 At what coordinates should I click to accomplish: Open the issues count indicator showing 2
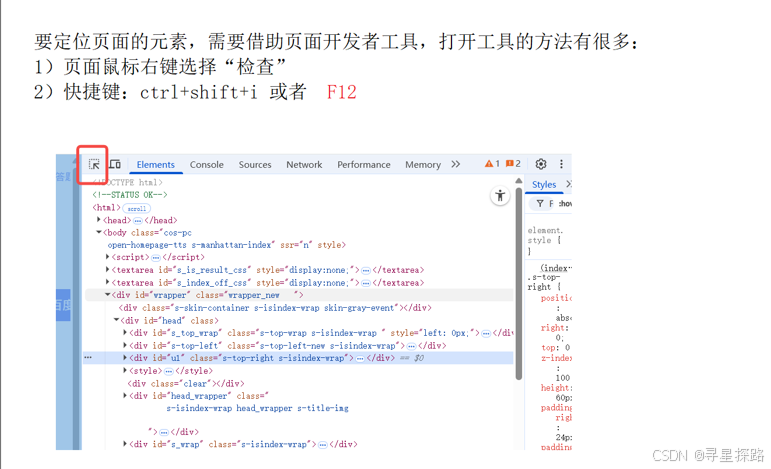click(513, 164)
